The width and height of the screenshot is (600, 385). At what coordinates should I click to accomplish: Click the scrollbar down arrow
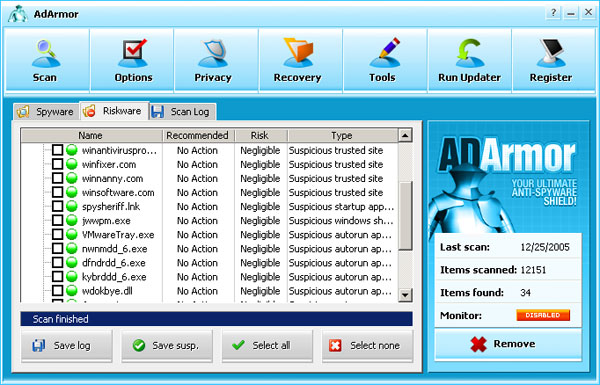click(405, 295)
